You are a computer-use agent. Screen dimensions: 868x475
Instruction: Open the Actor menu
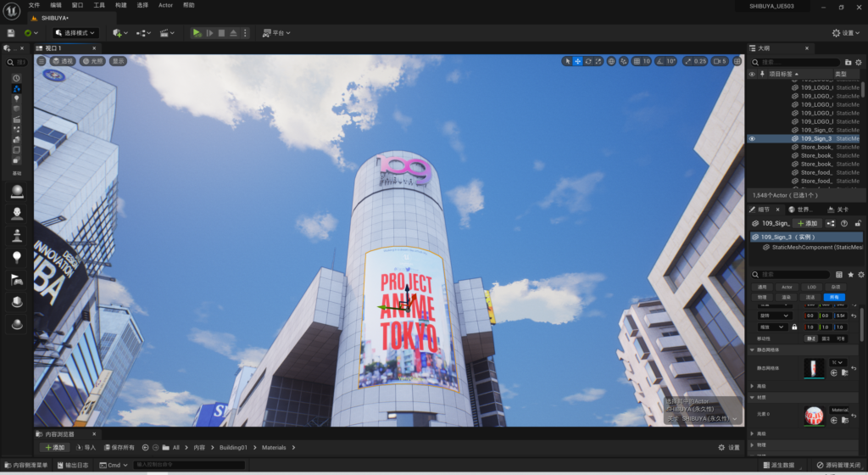point(165,5)
